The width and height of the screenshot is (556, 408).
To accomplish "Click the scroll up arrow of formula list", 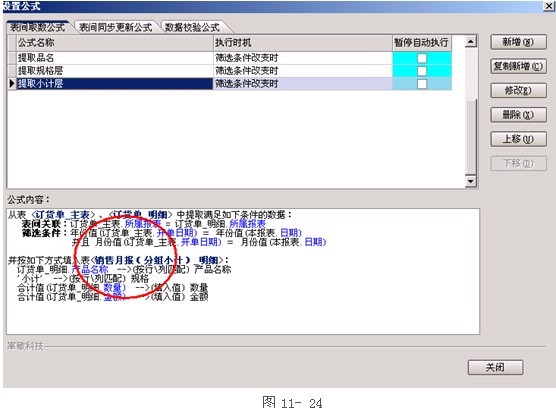I will 471,42.
